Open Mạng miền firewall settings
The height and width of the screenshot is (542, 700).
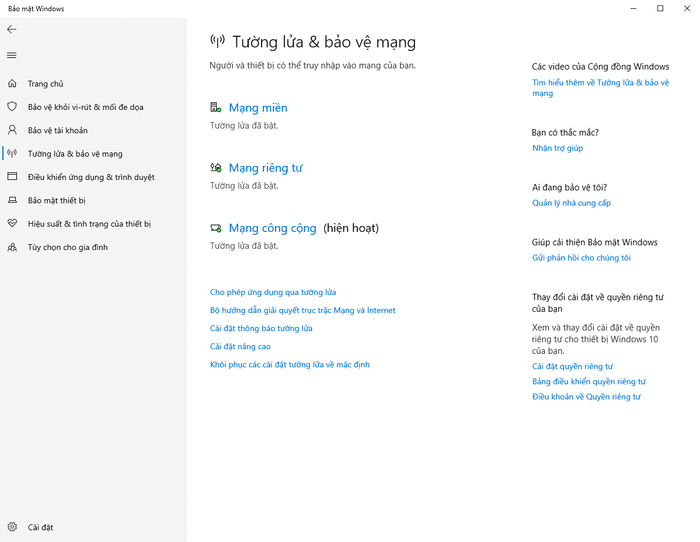click(258, 108)
